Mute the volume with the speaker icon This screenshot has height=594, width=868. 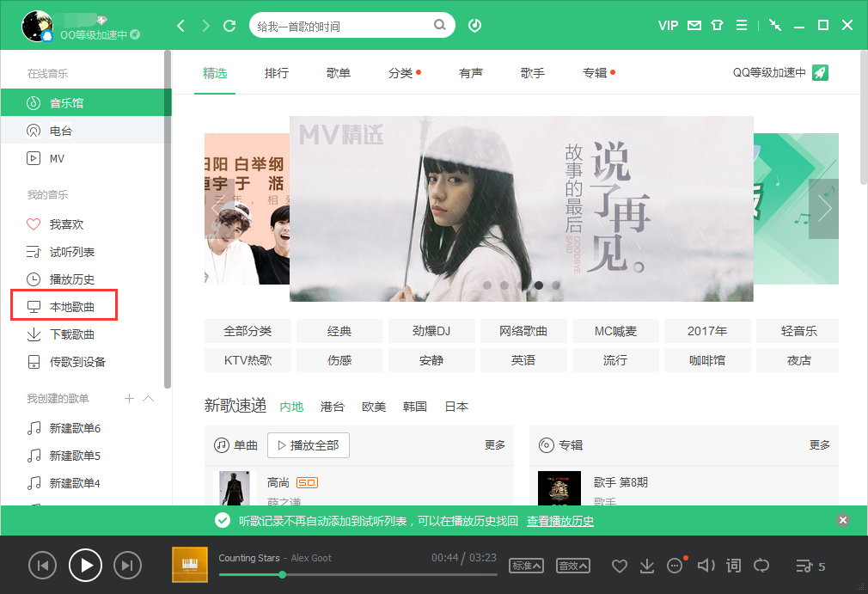pos(706,565)
